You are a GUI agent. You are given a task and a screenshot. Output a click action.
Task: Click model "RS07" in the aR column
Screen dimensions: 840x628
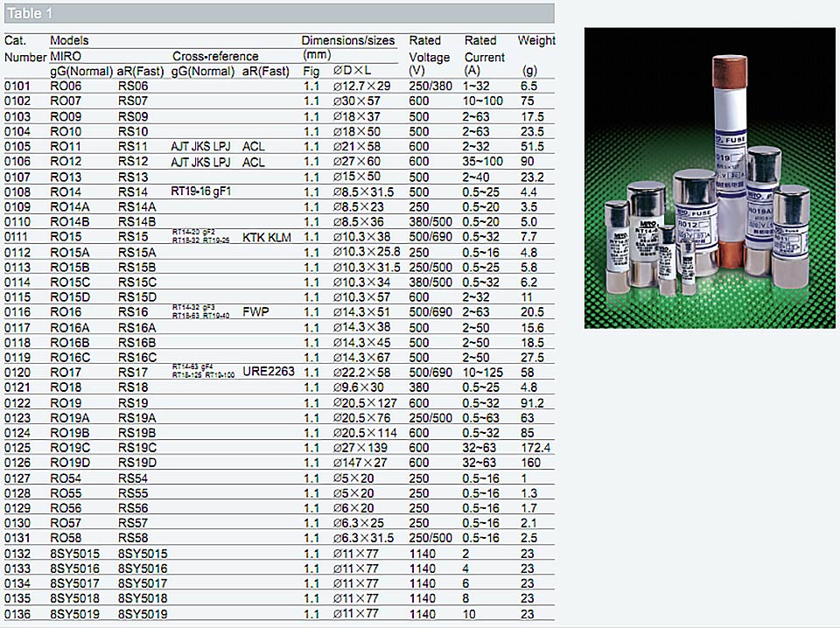point(133,101)
